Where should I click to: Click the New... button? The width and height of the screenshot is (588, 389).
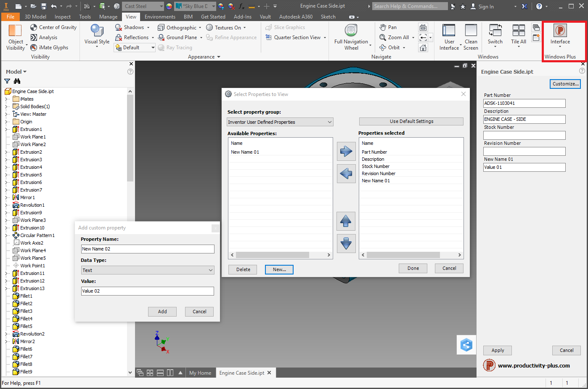[x=279, y=269]
